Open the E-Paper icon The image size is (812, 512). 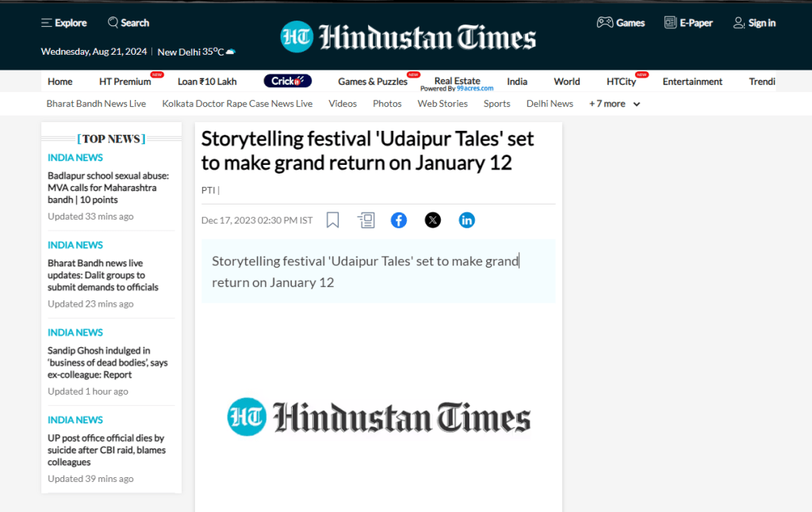coord(670,23)
